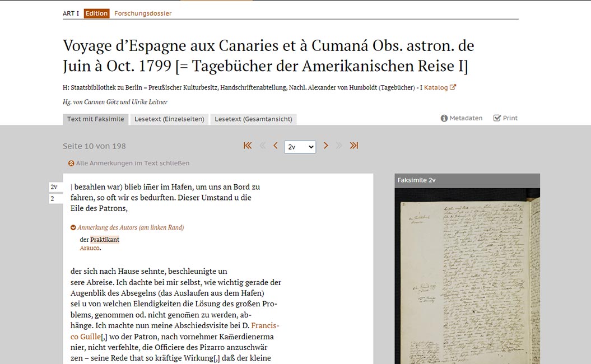Jump to the last page via the rightmost arrow icon
Viewport: 591px width, 364px height.
353,145
